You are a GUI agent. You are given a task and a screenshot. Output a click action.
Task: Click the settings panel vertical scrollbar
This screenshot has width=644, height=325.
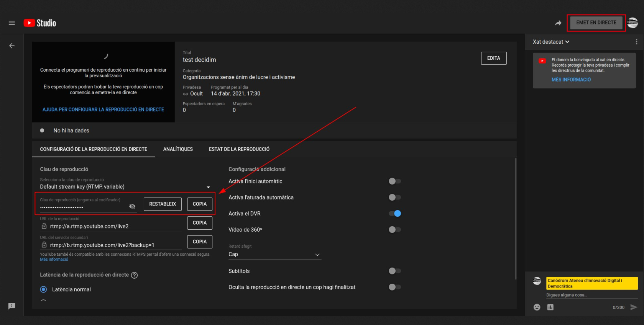(516, 219)
